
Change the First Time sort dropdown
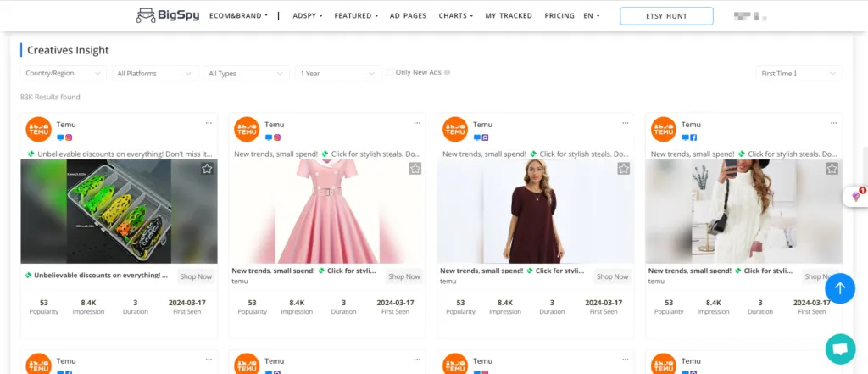[x=798, y=74]
